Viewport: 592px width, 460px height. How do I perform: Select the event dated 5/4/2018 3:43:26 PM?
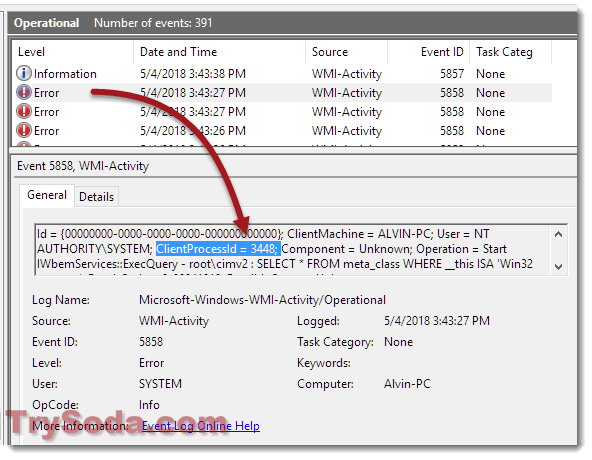coord(282,131)
